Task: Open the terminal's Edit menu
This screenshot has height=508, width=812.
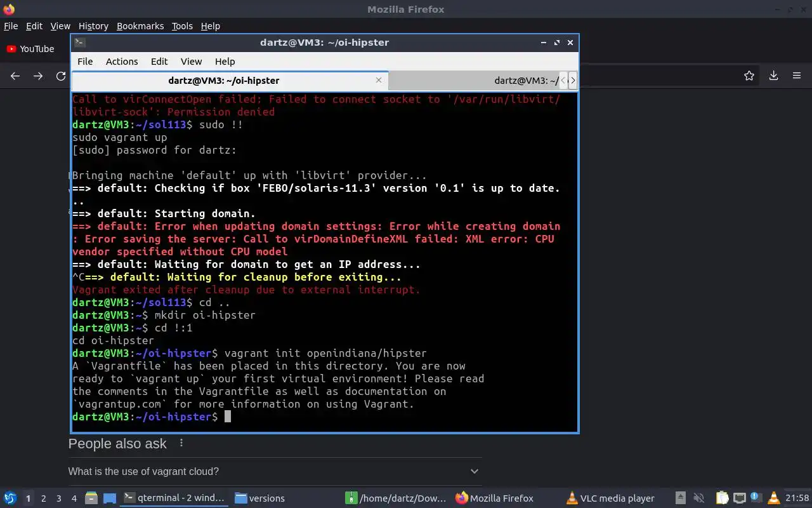Action: pos(159,62)
